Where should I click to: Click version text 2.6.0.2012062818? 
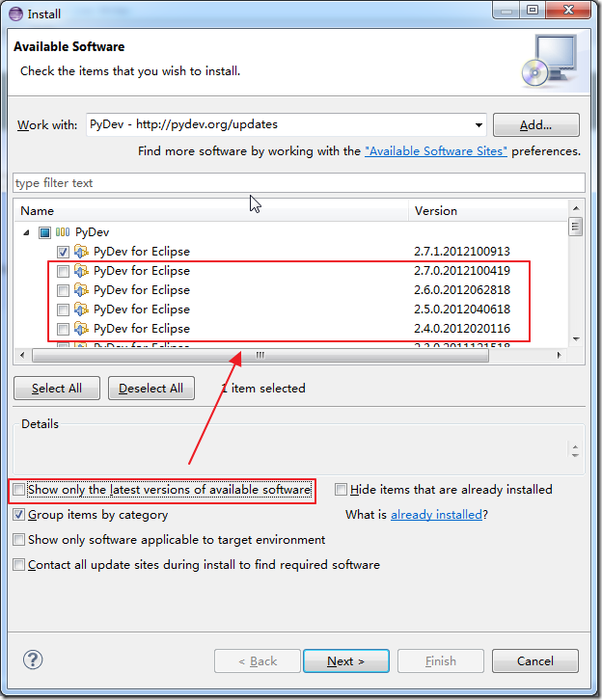click(462, 289)
